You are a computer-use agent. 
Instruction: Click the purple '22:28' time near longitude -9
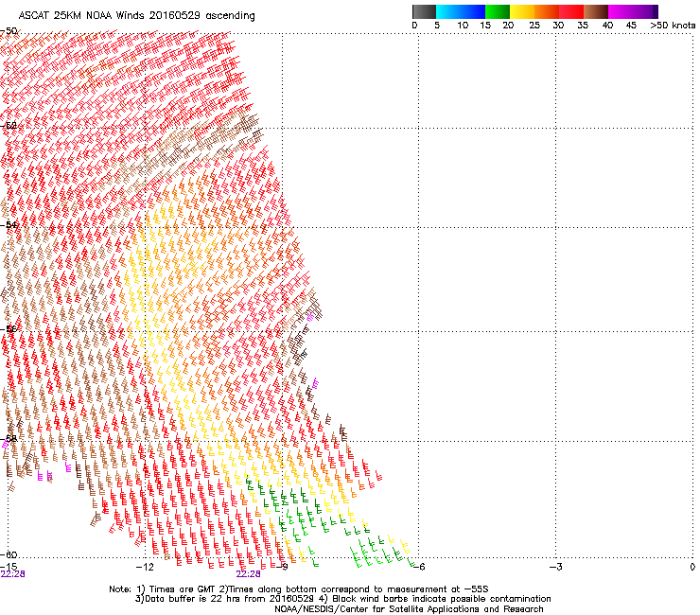click(x=248, y=574)
